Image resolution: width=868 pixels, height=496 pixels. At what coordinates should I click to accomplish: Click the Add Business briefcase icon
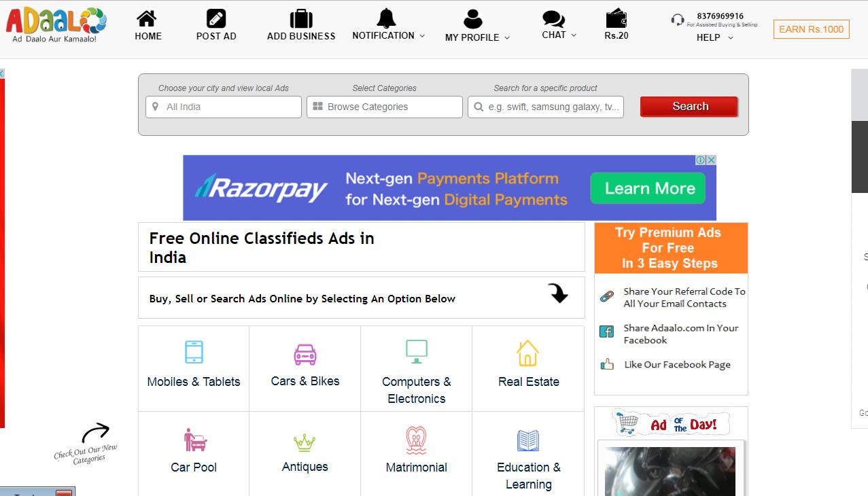pyautogui.click(x=301, y=18)
